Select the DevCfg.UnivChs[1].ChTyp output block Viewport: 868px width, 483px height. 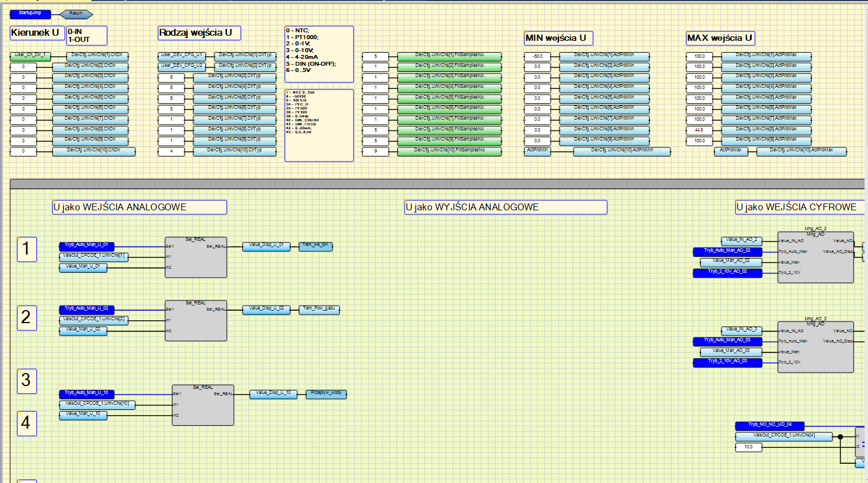(x=245, y=56)
